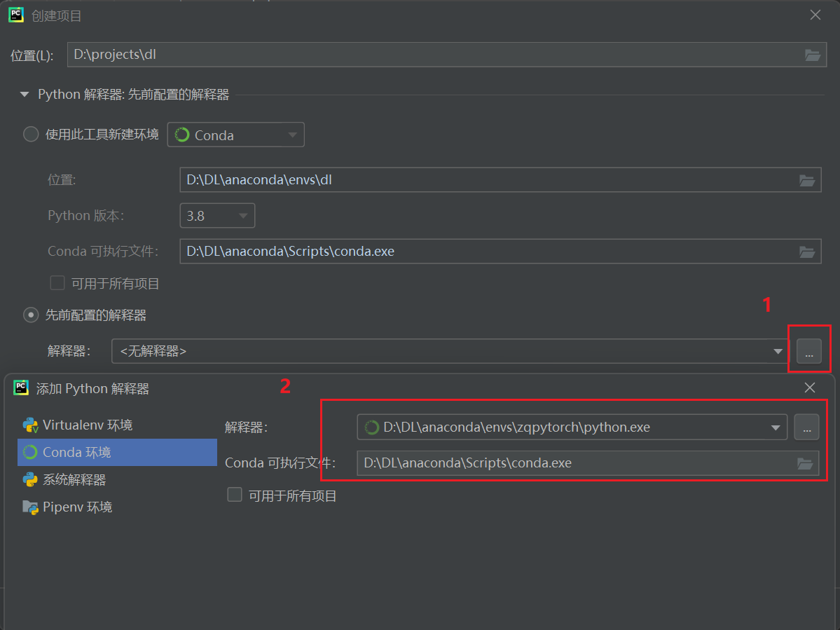The width and height of the screenshot is (840, 630).
Task: Select Pipenv 环境 in sidebar
Action: tap(117, 507)
